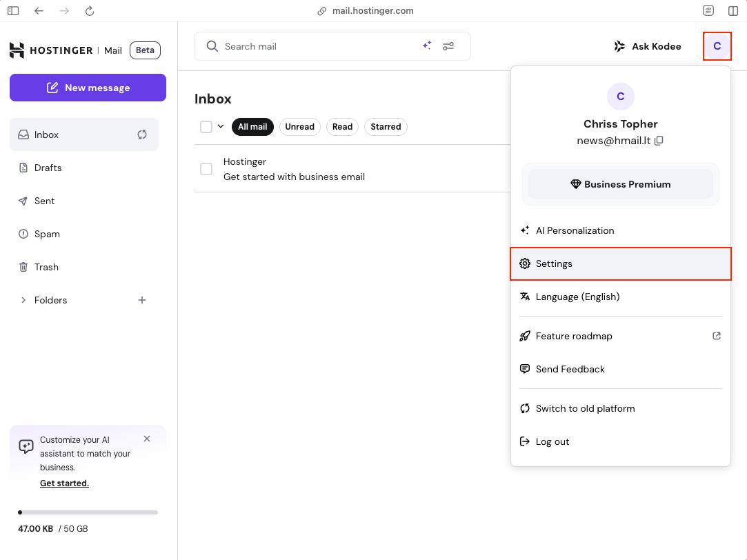
Task: Tick the select all mail checkbox
Action: [x=206, y=127]
